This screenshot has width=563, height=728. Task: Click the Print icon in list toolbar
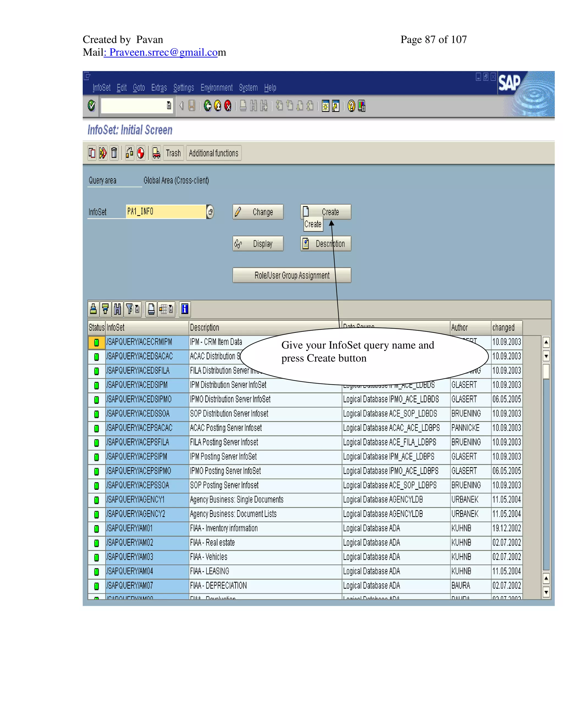tap(151, 309)
